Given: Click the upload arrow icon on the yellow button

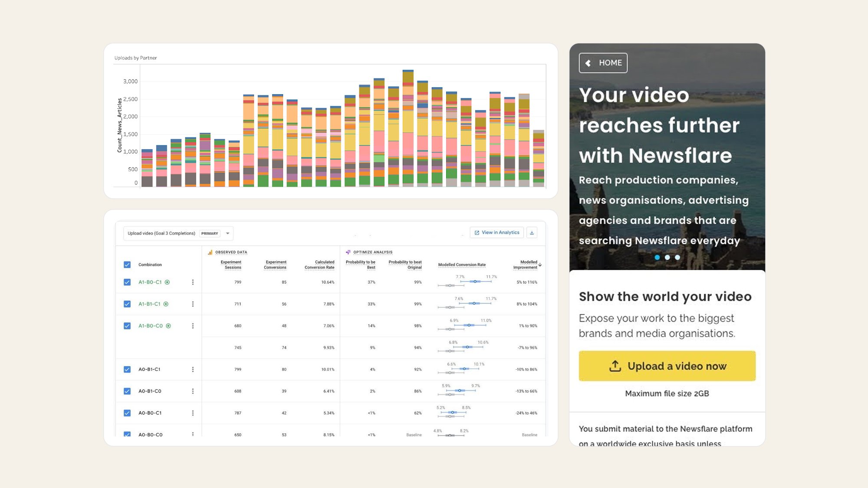Looking at the screenshot, I should [x=616, y=367].
